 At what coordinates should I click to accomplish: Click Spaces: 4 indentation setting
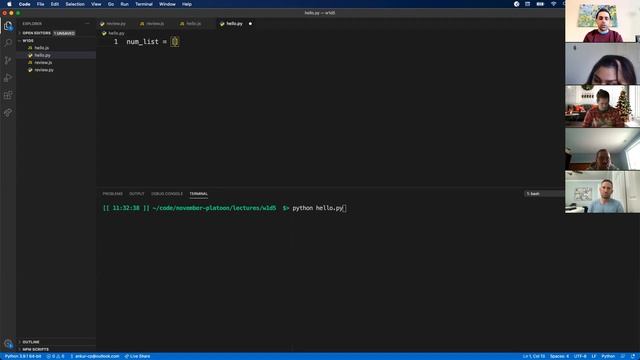tap(559, 356)
